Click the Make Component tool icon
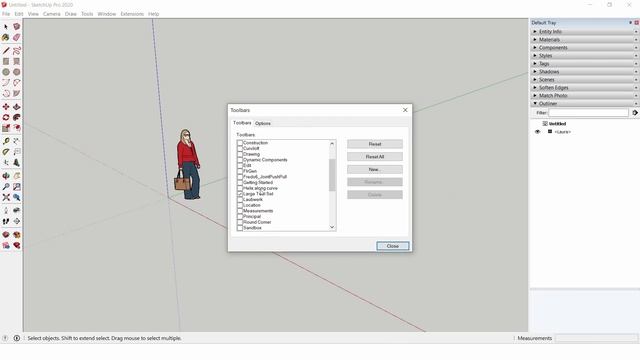The height and width of the screenshot is (360, 640). (16, 27)
